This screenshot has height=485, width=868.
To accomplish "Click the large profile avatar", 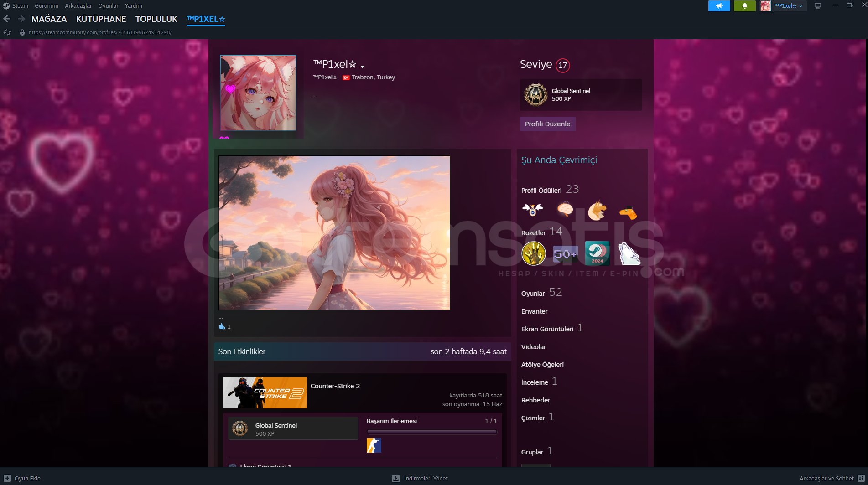I will coord(258,93).
